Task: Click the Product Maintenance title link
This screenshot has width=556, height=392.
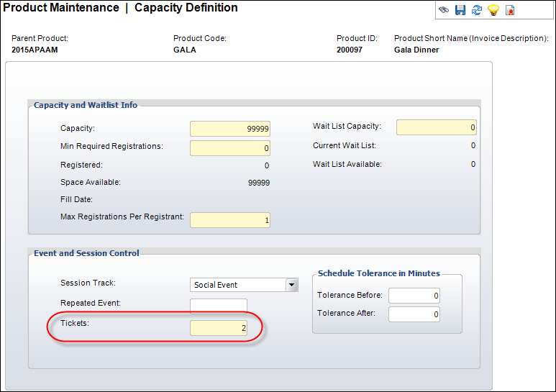Action: tap(61, 7)
